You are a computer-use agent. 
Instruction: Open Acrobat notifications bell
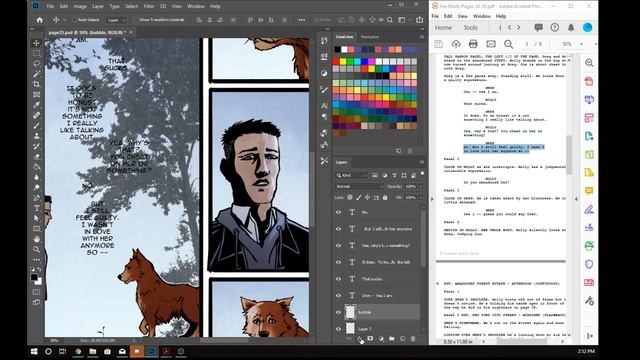(x=571, y=28)
